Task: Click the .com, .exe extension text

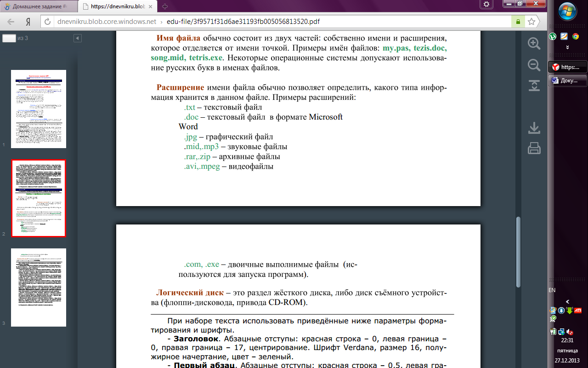Action: point(202,264)
